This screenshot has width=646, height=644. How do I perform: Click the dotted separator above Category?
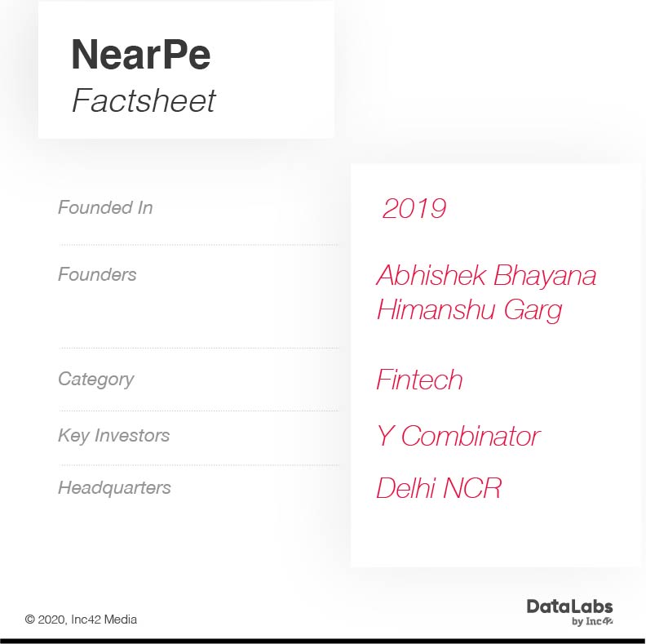point(198,348)
